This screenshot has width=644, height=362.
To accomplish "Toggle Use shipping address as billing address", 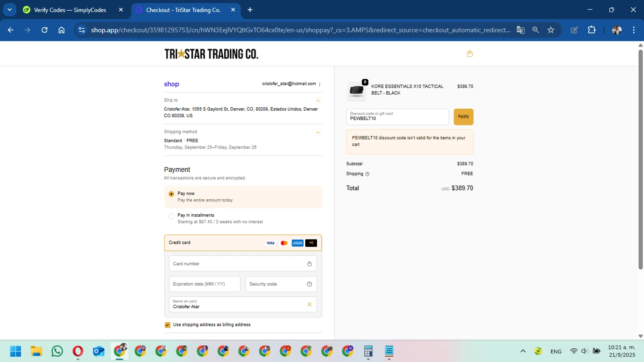I will coord(167,325).
